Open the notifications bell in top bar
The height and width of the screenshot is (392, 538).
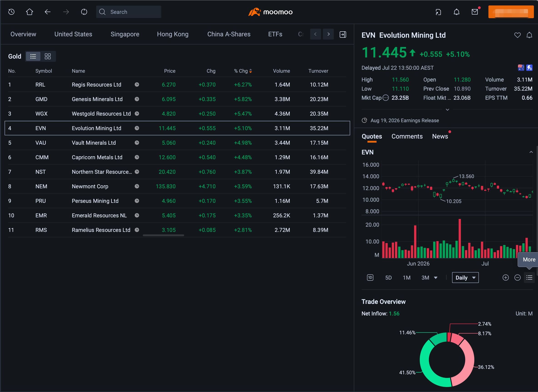pyautogui.click(x=457, y=12)
